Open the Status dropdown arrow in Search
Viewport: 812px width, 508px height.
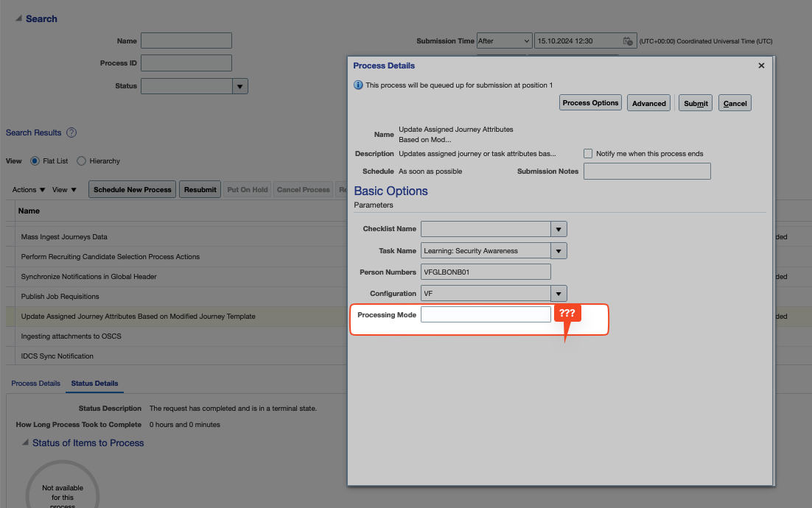pos(240,86)
